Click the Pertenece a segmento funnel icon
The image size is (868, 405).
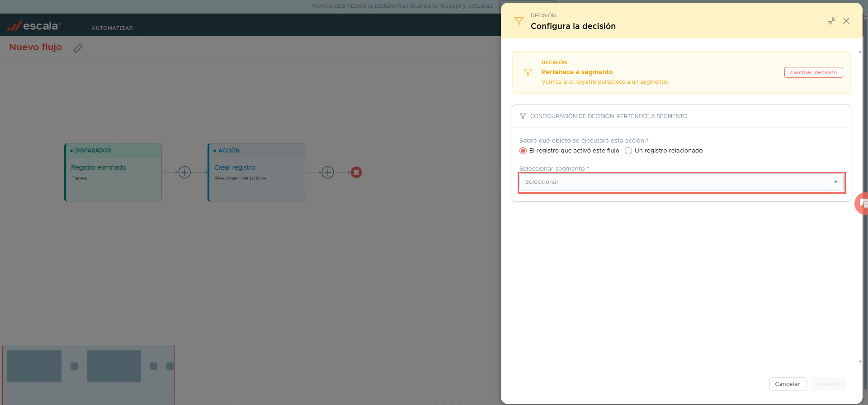coord(528,72)
